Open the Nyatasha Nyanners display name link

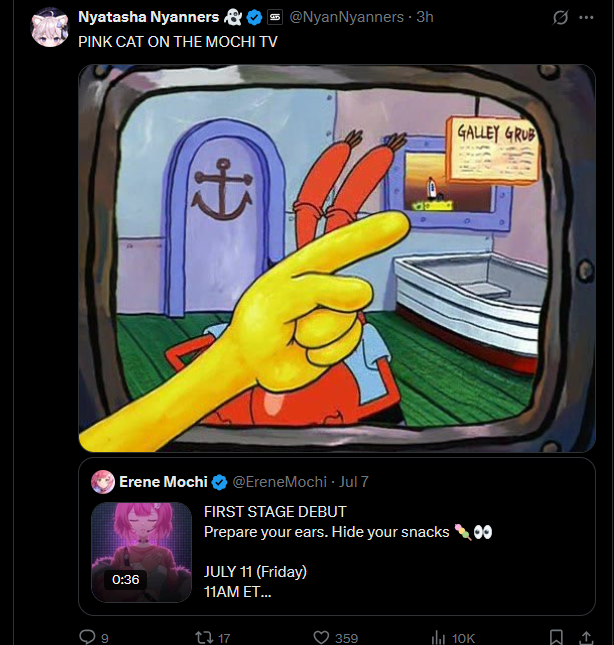click(x=148, y=17)
